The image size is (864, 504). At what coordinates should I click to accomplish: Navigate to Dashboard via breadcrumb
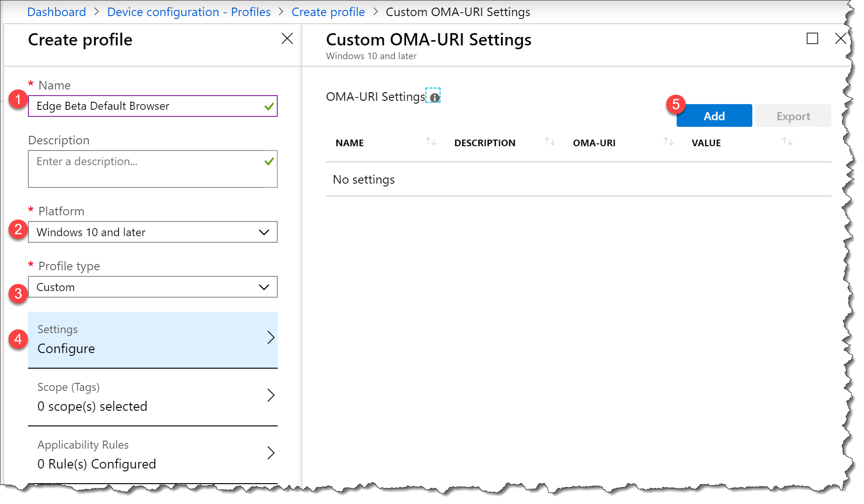(x=56, y=12)
